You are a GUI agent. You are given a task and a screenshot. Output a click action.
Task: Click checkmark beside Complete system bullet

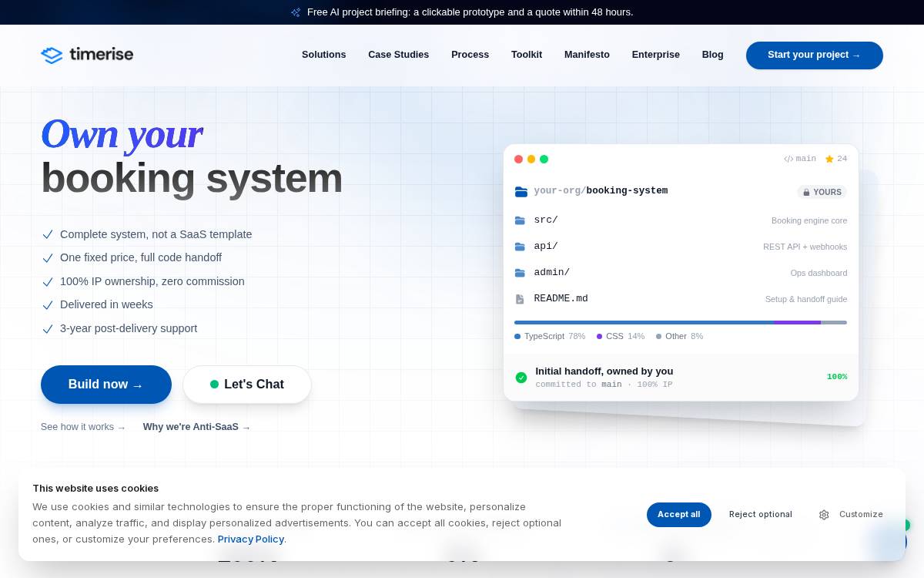pyautogui.click(x=48, y=234)
